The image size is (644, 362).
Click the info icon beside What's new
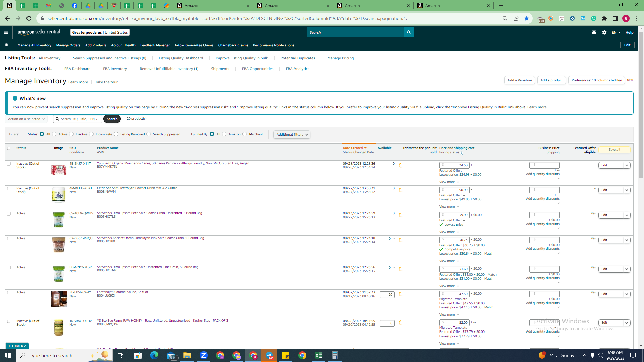tap(15, 98)
